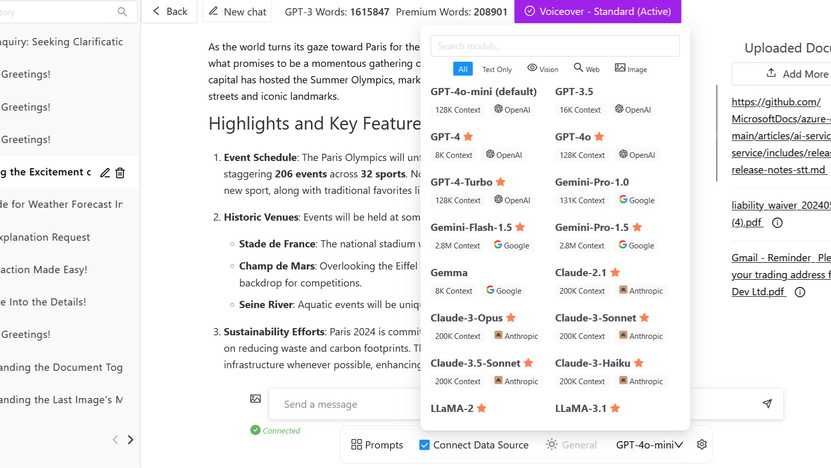The width and height of the screenshot is (831, 468).
Task: Select the Vision filter in model list
Action: 542,69
